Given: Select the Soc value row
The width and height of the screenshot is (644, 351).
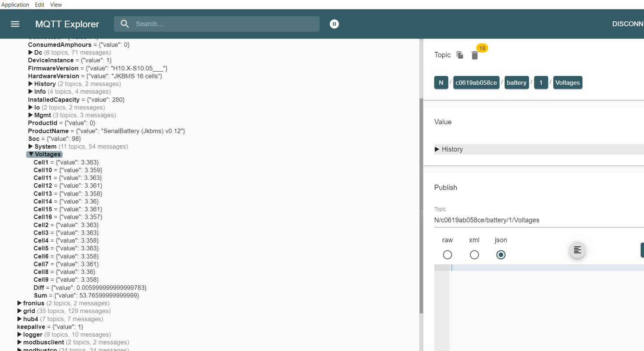Looking at the screenshot, I should (55, 139).
